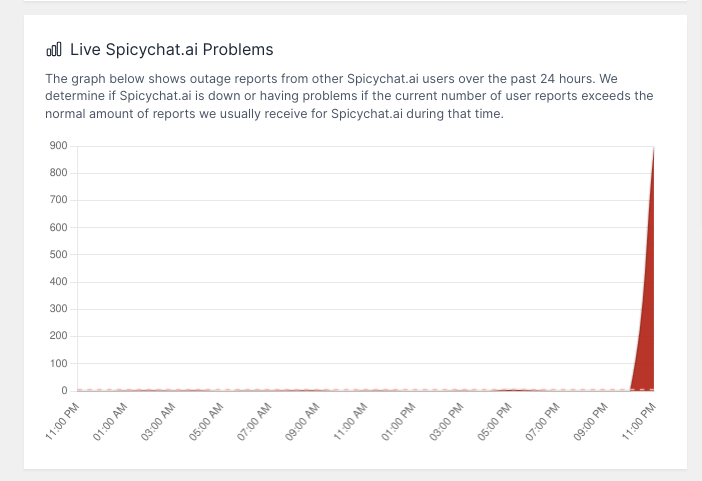This screenshot has width=702, height=481.
Task: Click the '07:00 AM' x-axis label
Action: coord(254,422)
